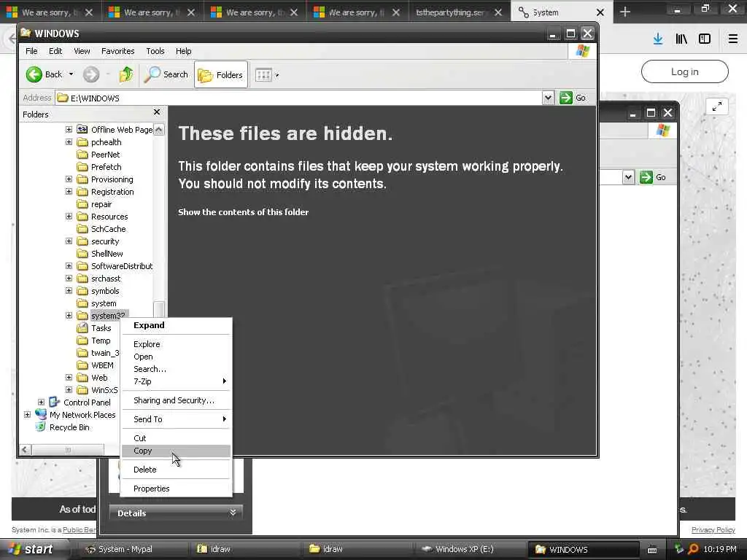Viewport: 747px width, 560px height.
Task: Open the Help menu
Action: click(x=183, y=51)
